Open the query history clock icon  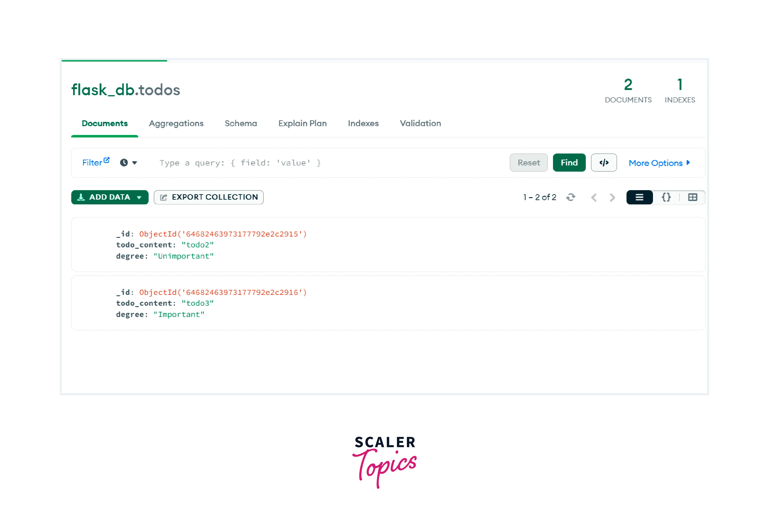coord(124,163)
